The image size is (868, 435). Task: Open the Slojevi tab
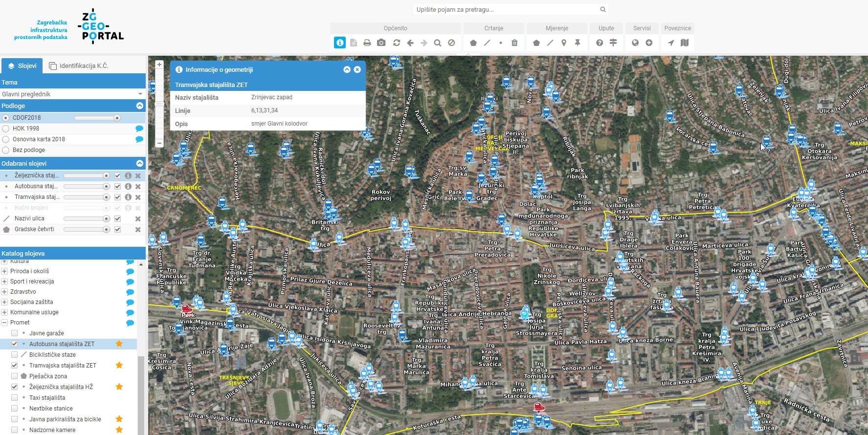pos(22,66)
